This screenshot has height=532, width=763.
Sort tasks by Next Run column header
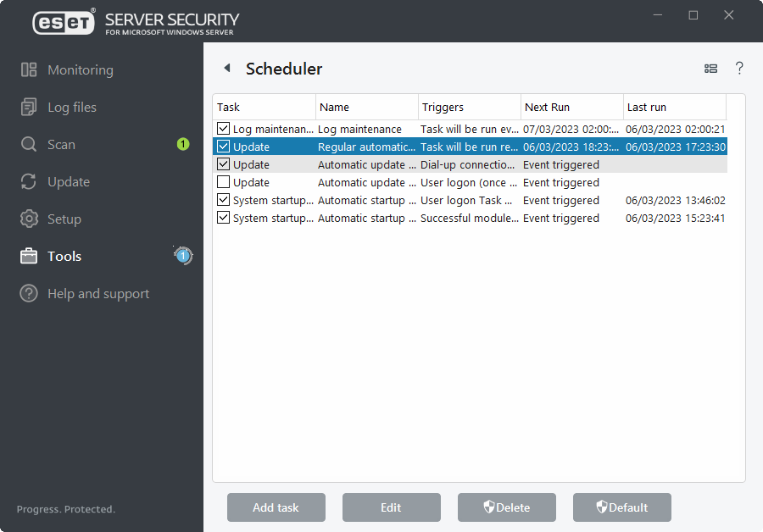point(571,108)
